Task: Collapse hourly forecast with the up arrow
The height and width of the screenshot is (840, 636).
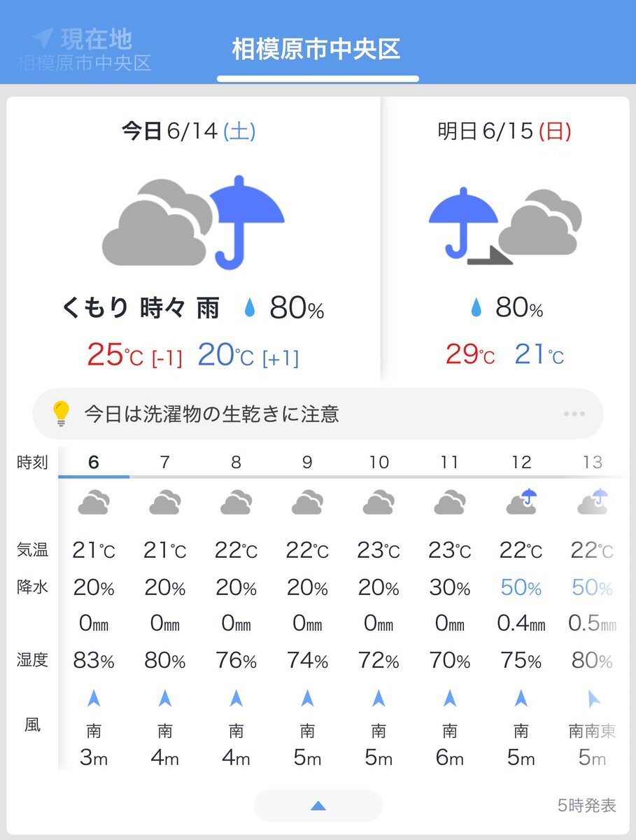Action: coord(318,806)
